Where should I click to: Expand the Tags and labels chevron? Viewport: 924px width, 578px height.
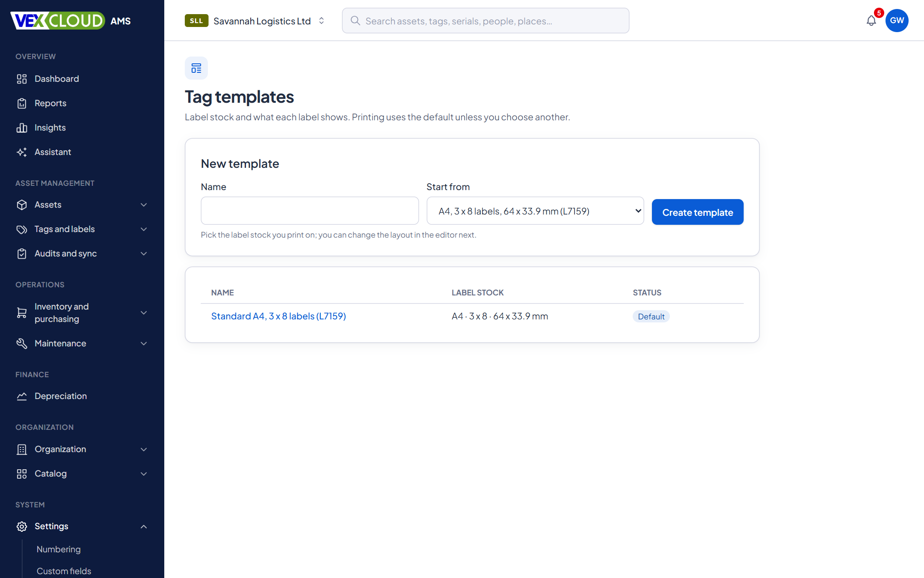pos(144,229)
